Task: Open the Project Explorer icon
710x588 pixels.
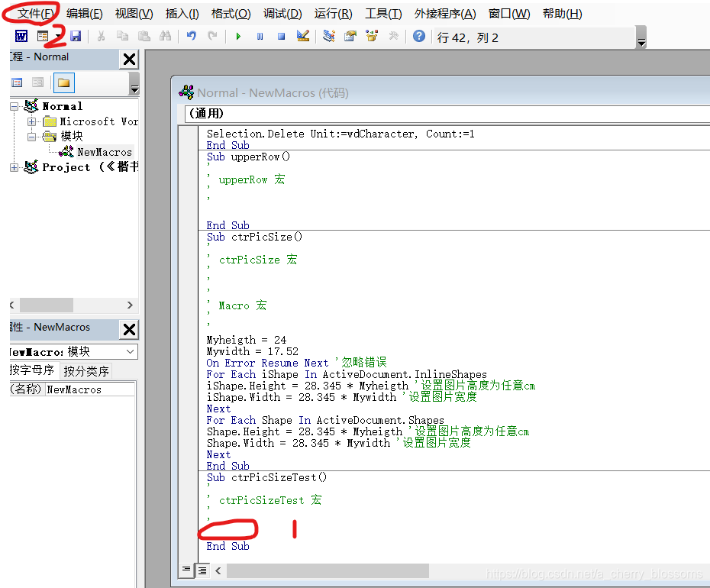Action: (329, 36)
